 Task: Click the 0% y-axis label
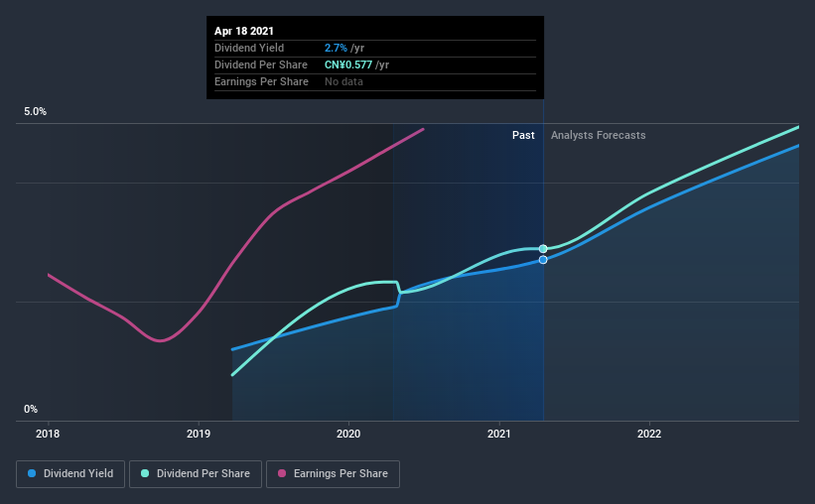[x=31, y=410]
